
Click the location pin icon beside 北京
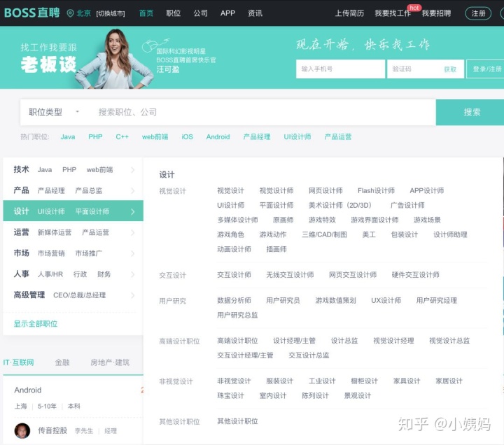(70, 13)
